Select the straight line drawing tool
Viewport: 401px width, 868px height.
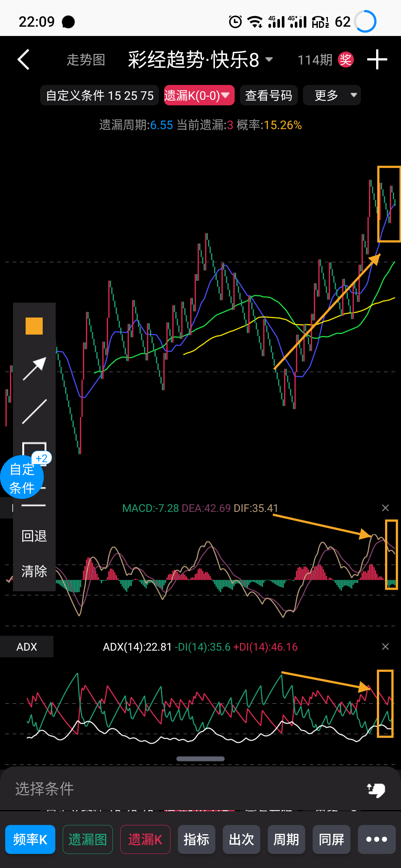coord(34,411)
